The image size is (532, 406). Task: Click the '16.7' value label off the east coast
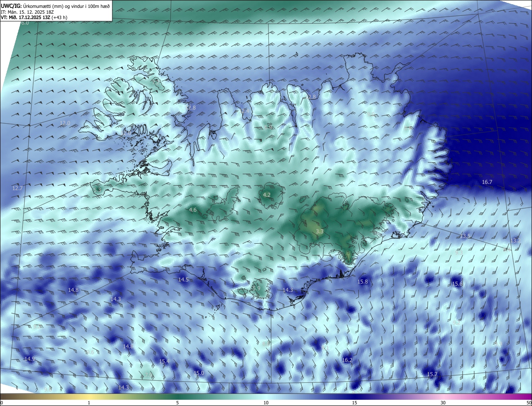(x=487, y=182)
